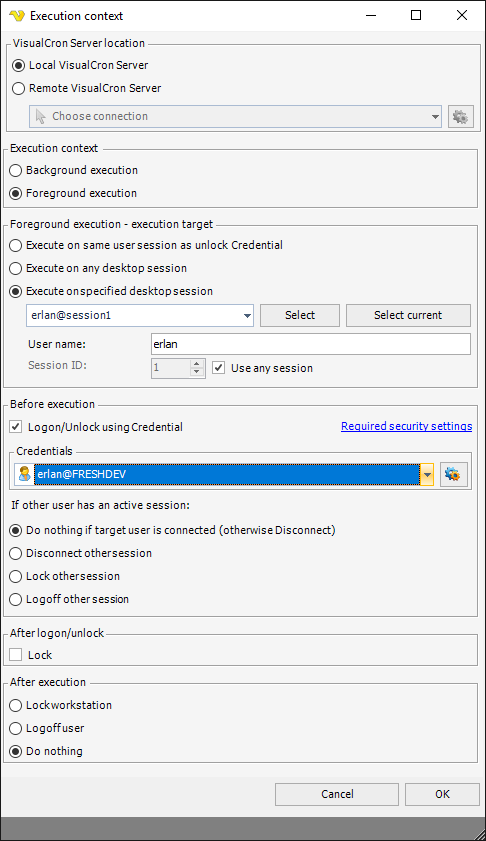Click the manage connections gear icon
Image resolution: width=486 pixels, height=841 pixels.
coord(461,116)
